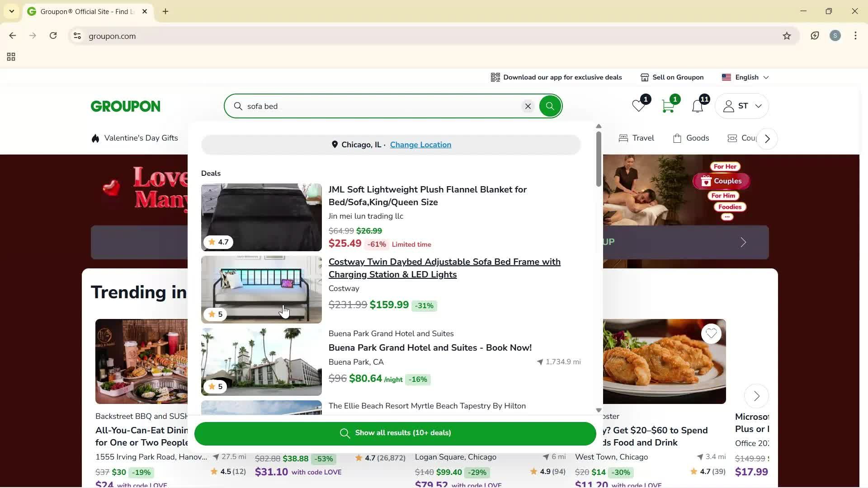View your shopping cart
The image size is (868, 488).
pos(668,106)
